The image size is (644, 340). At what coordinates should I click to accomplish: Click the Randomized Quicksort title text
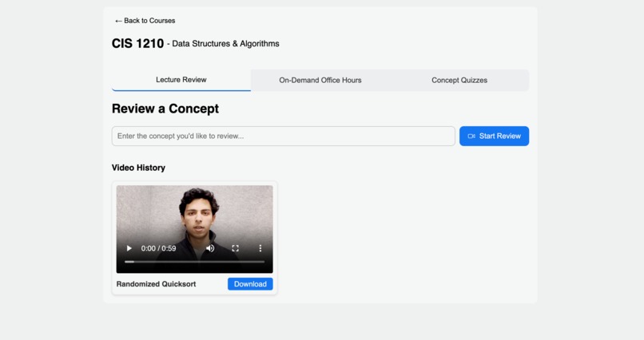(x=156, y=284)
